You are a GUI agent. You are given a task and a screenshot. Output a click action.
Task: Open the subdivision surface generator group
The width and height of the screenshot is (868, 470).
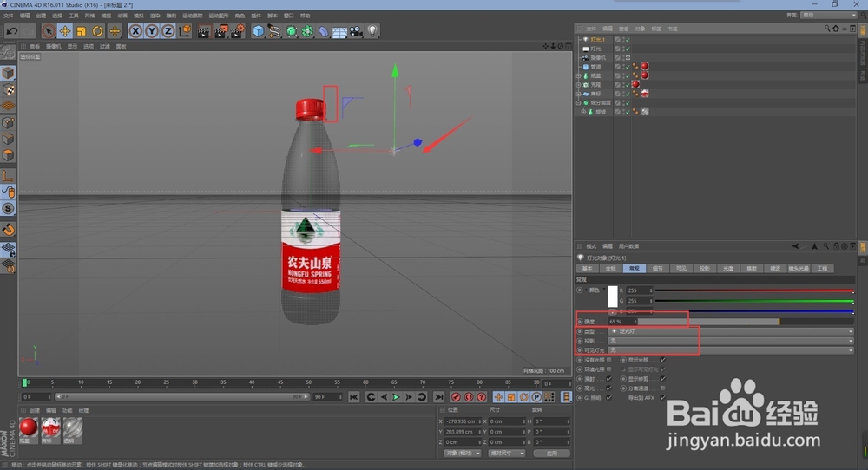point(291,31)
